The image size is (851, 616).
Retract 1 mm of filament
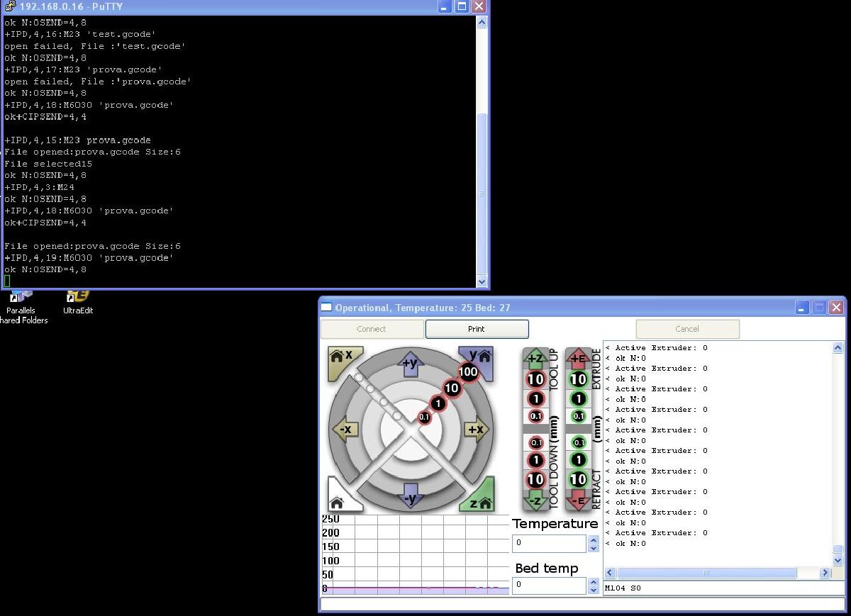579,461
